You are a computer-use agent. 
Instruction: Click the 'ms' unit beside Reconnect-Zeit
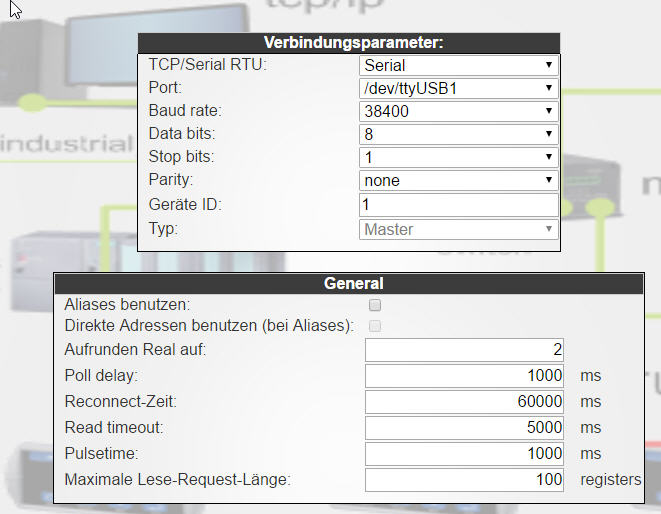(591, 402)
